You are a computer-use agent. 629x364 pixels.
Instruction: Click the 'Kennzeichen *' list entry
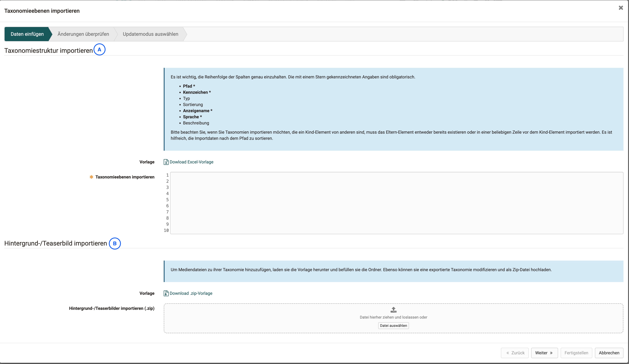pyautogui.click(x=197, y=92)
